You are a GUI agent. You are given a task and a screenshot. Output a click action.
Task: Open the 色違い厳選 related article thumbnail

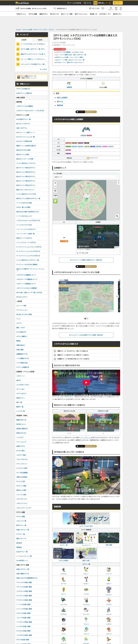point(109,538)
